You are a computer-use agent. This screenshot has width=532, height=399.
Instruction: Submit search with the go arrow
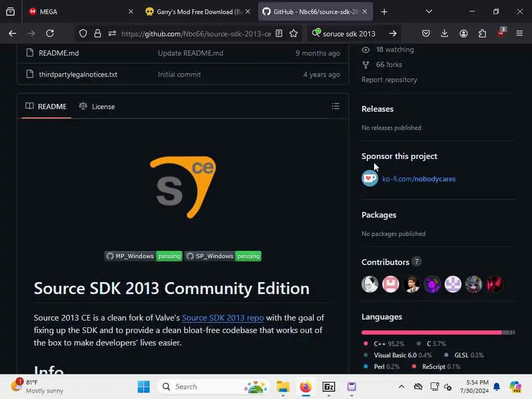pos(393,33)
